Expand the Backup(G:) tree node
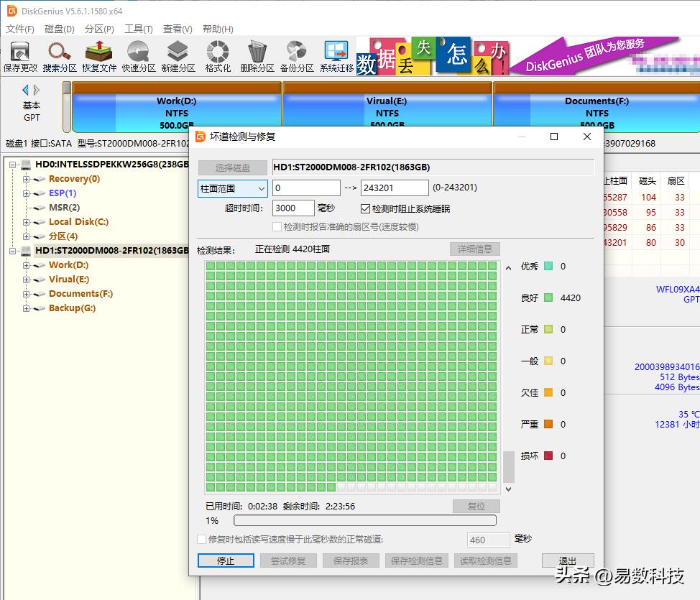 tap(27, 308)
